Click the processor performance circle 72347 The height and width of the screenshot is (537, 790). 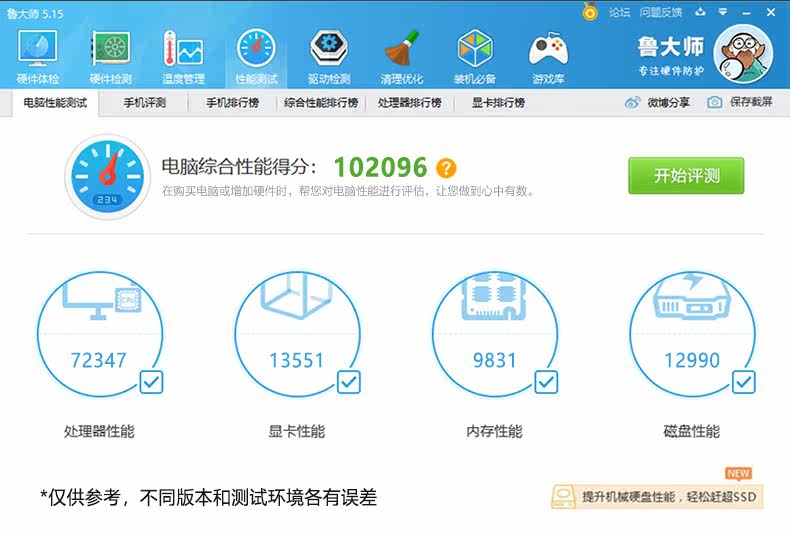point(99,334)
